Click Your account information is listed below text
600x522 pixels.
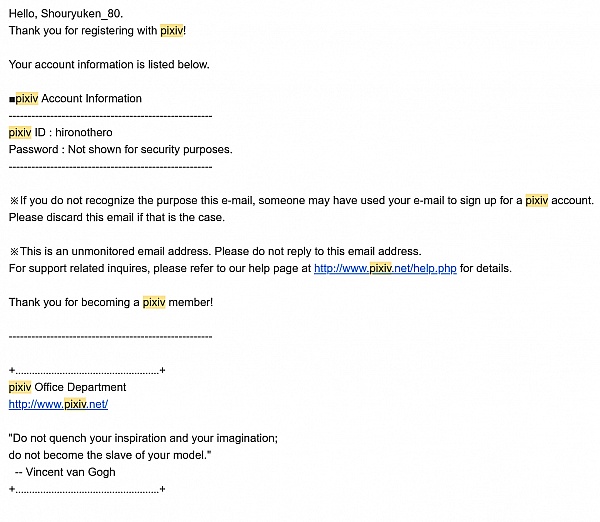(109, 64)
